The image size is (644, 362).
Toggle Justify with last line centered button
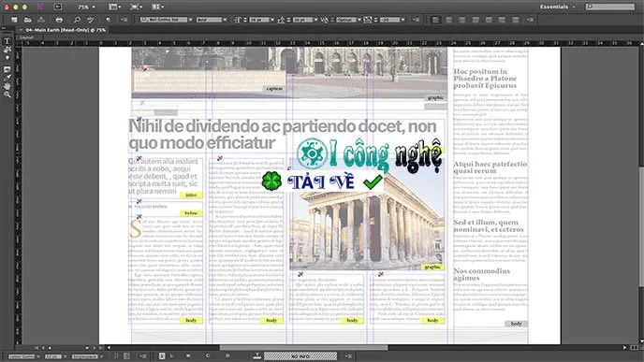click(x=489, y=20)
